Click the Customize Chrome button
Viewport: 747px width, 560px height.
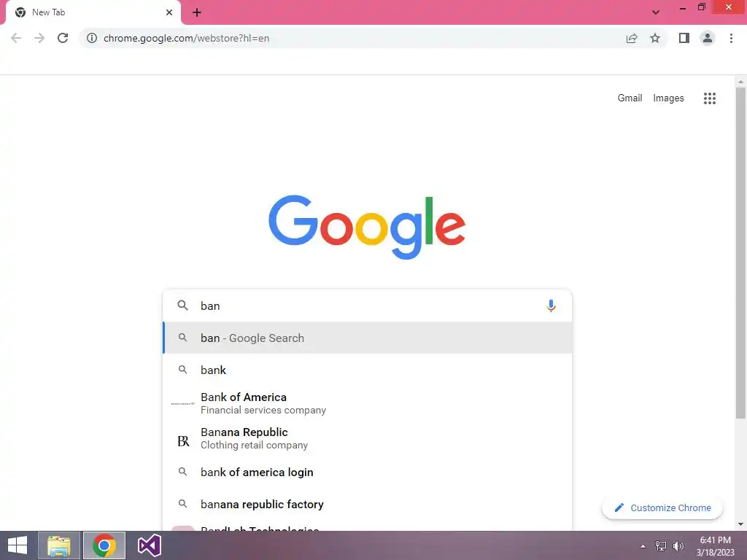click(x=662, y=508)
